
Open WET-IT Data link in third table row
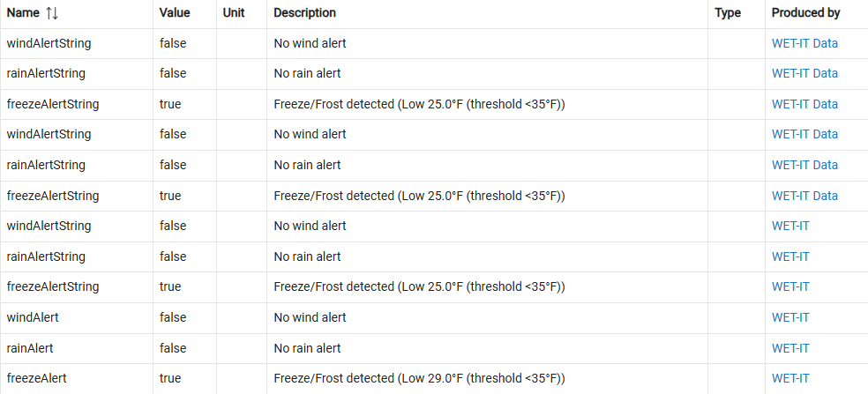pos(804,104)
